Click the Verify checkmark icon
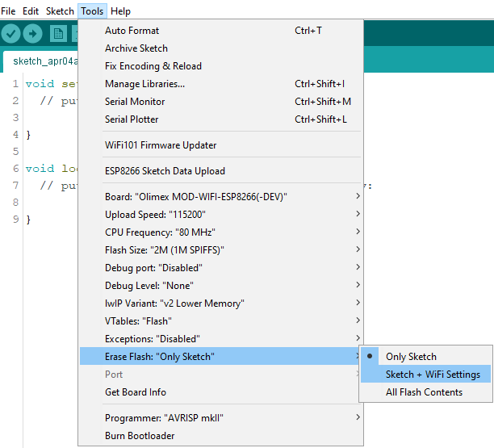 11,33
